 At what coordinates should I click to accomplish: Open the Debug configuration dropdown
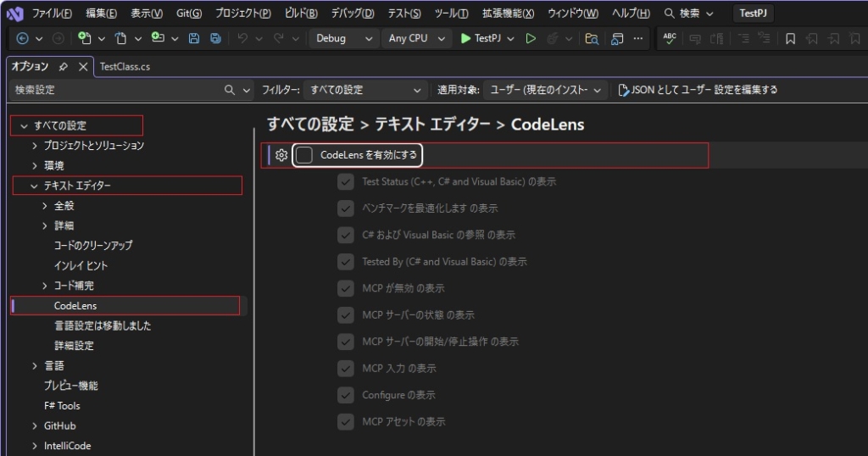point(343,38)
